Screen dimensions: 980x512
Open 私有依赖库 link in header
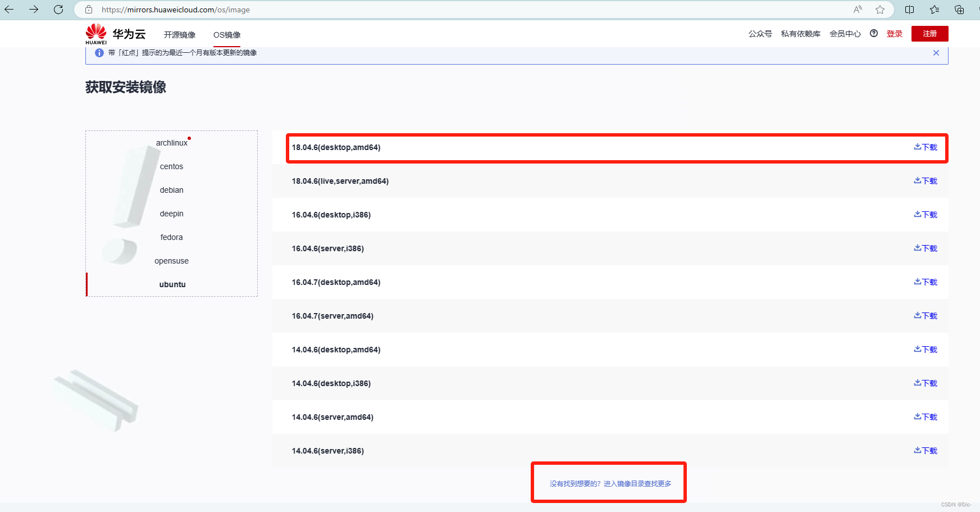[801, 34]
